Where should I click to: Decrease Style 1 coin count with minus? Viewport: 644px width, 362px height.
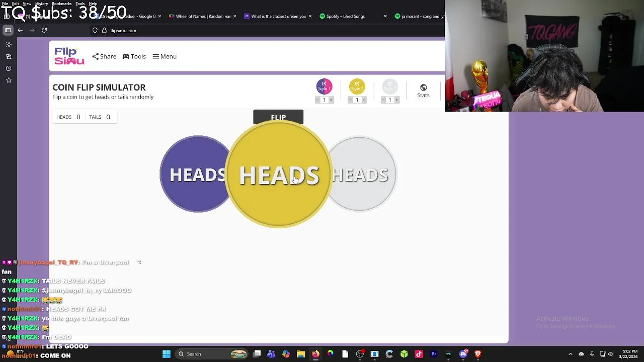(317, 100)
